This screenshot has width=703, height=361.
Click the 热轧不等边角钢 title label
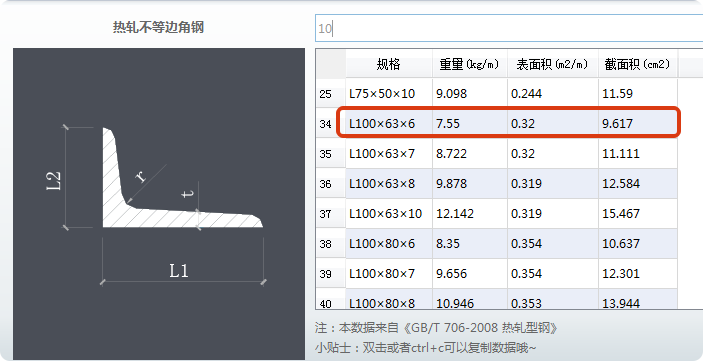coord(158,27)
